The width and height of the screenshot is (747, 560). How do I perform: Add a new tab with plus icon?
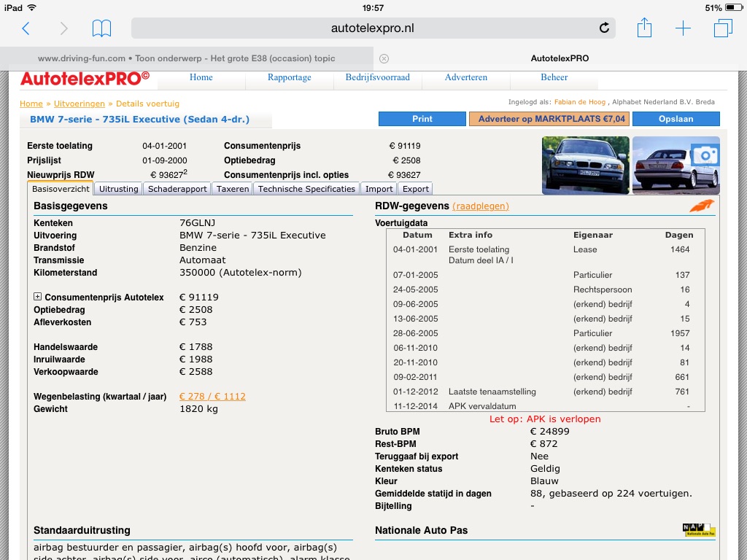click(x=683, y=28)
